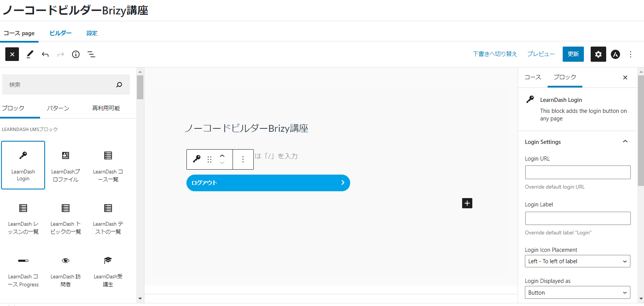644x306 pixels.
Task: Open the Login Icon Placement dropdown
Action: [577, 261]
